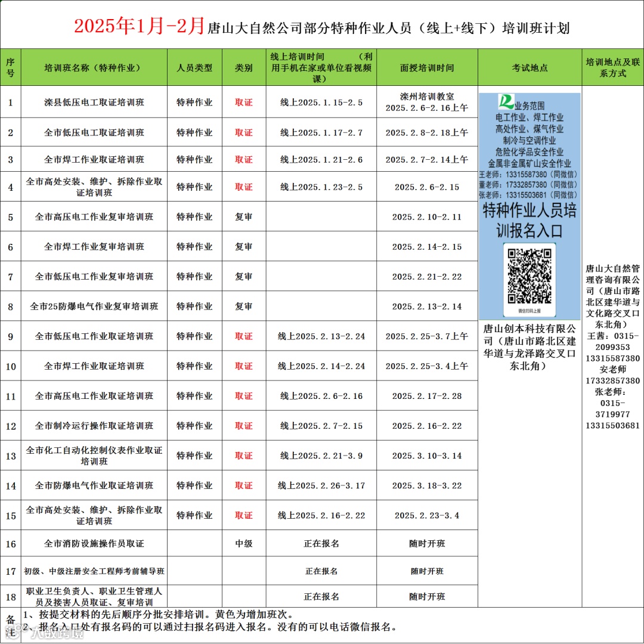The image size is (644, 644).
Task: Select the "考试地点" column header
Action: [530, 68]
